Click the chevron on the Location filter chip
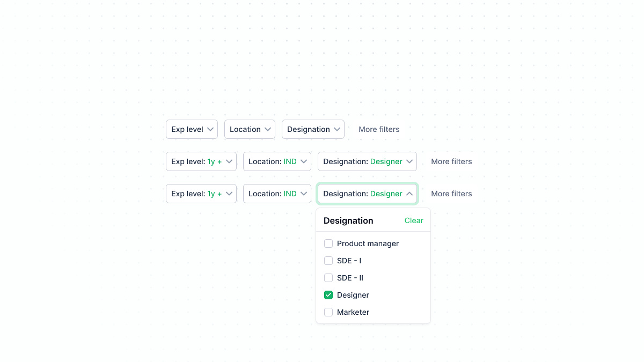Screen dimensions: 644x362 pyautogui.click(x=267, y=129)
